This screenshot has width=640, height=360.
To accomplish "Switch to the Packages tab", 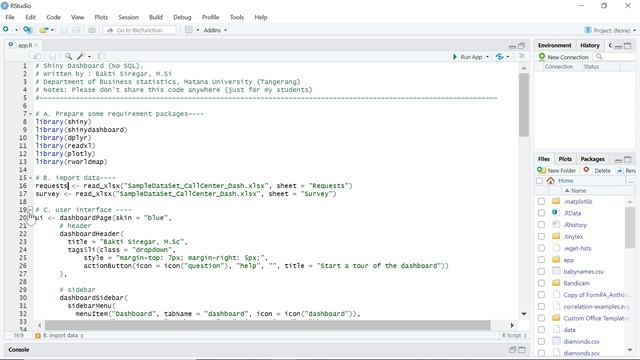I will [x=592, y=159].
